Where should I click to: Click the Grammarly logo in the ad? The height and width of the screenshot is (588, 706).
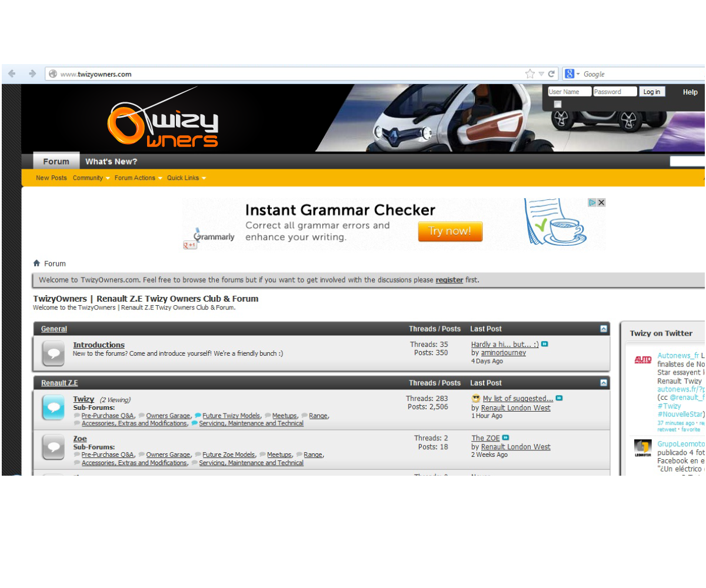[214, 235]
